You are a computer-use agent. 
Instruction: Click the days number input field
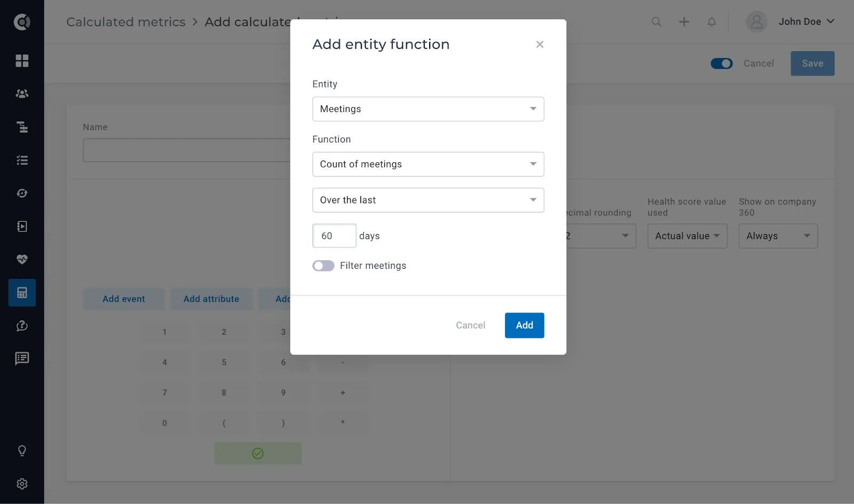(x=334, y=236)
